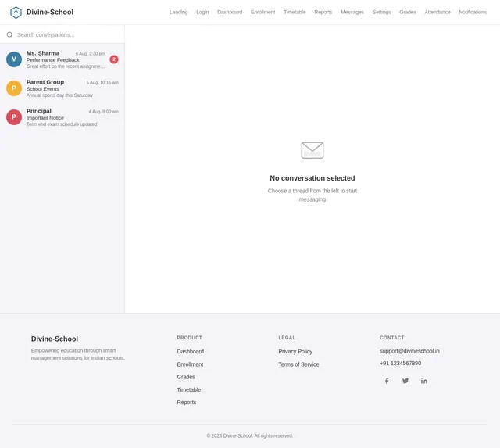Open Login in top navigation
500x448 pixels.
(x=202, y=13)
